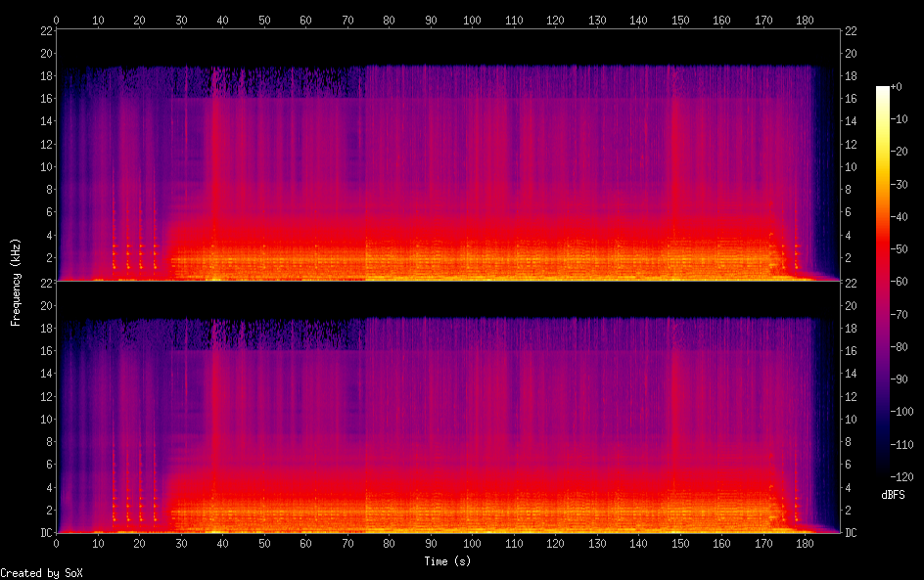Image resolution: width=924 pixels, height=580 pixels.
Task: Click the "-60" value on the dBFS scale
Action: coord(900,282)
